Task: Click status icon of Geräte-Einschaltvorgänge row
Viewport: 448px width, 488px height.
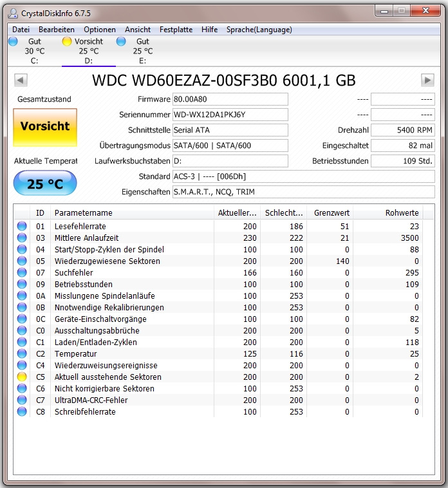Action: click(x=22, y=319)
